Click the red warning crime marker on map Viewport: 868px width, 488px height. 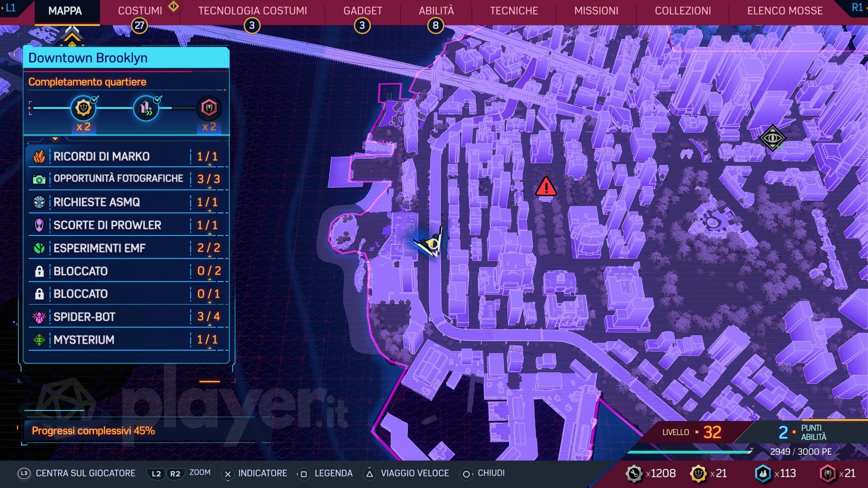[546, 187]
